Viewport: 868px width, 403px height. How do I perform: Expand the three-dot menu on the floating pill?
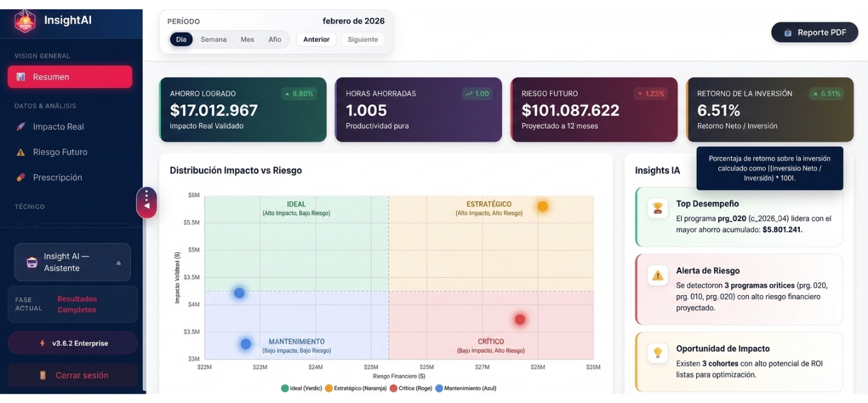click(147, 197)
